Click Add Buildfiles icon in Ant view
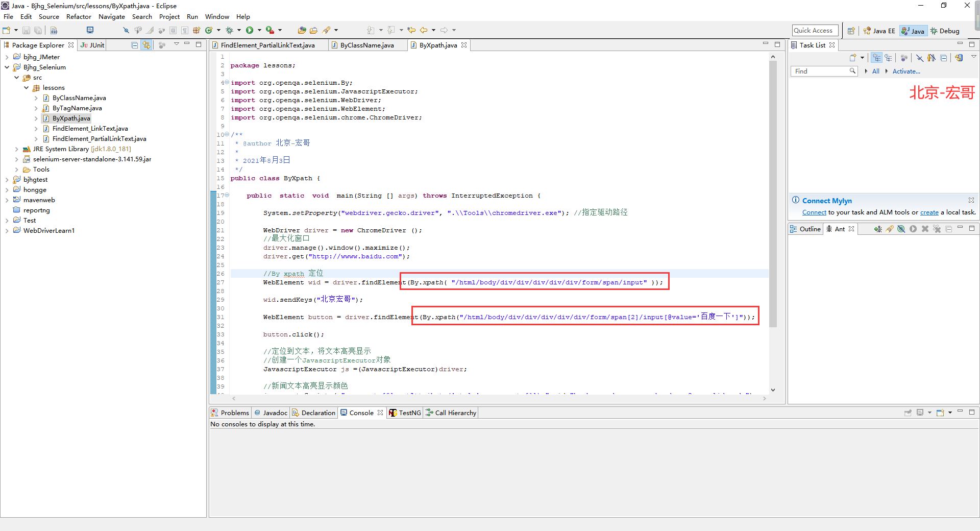This screenshot has width=980, height=531. (878, 229)
